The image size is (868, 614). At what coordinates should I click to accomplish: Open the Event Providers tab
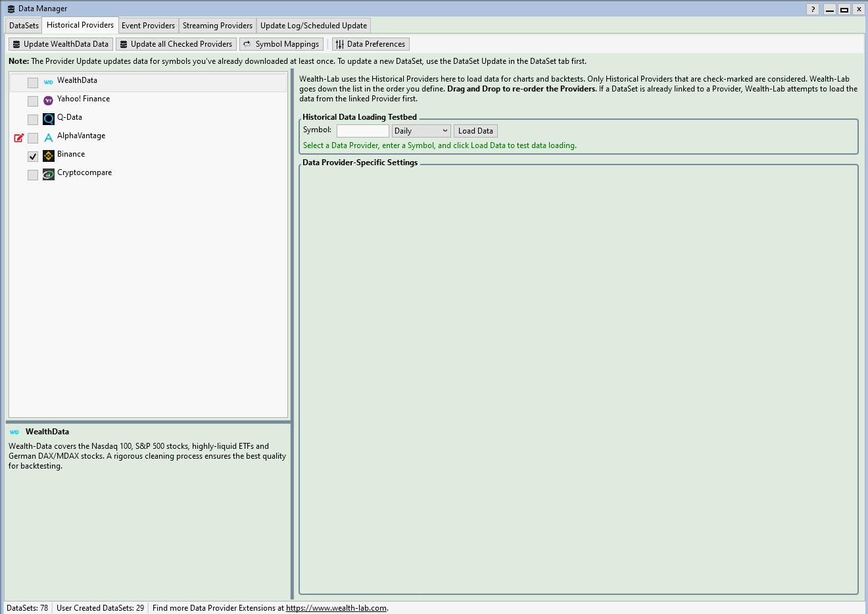pyautogui.click(x=149, y=26)
